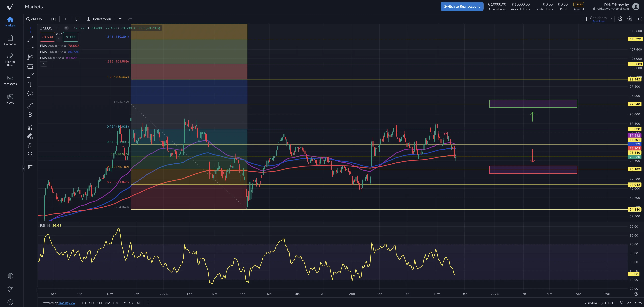
Task: Toggle magnet mode for drawings
Action: pyautogui.click(x=30, y=127)
